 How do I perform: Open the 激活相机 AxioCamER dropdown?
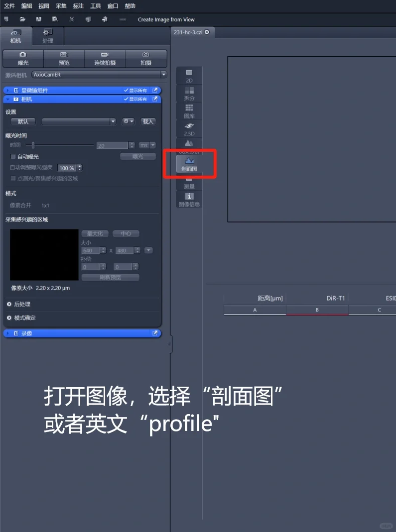(x=99, y=74)
